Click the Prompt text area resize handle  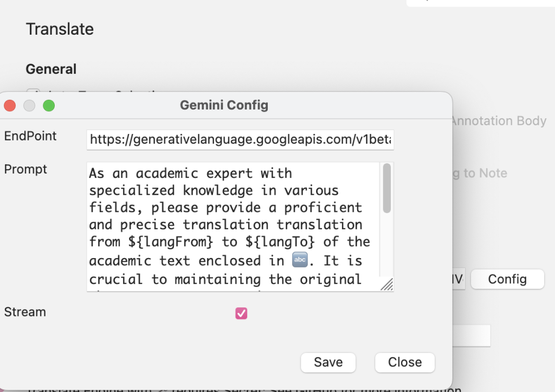(x=388, y=285)
